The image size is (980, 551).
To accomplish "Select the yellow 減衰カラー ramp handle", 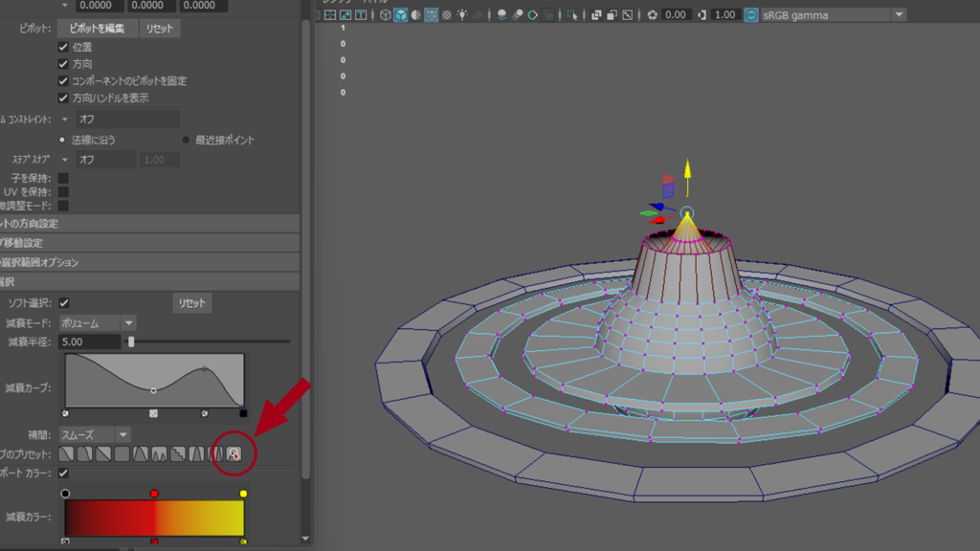I will (x=243, y=494).
